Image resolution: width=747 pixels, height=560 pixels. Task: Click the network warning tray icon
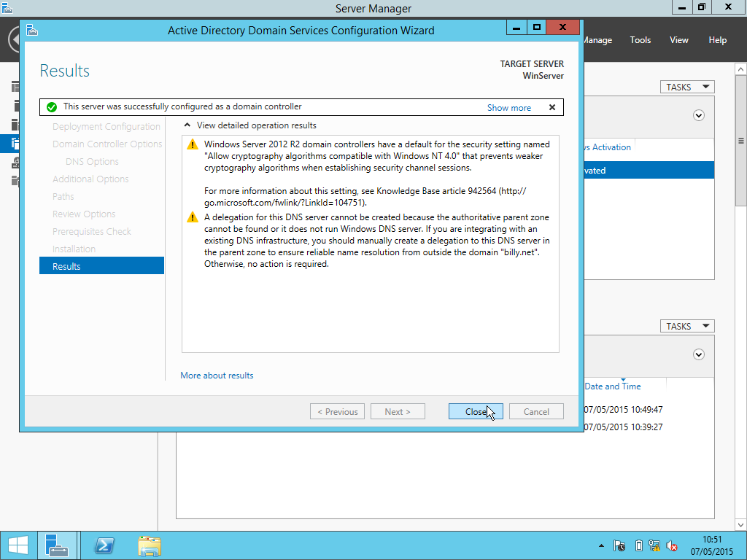[654, 545]
